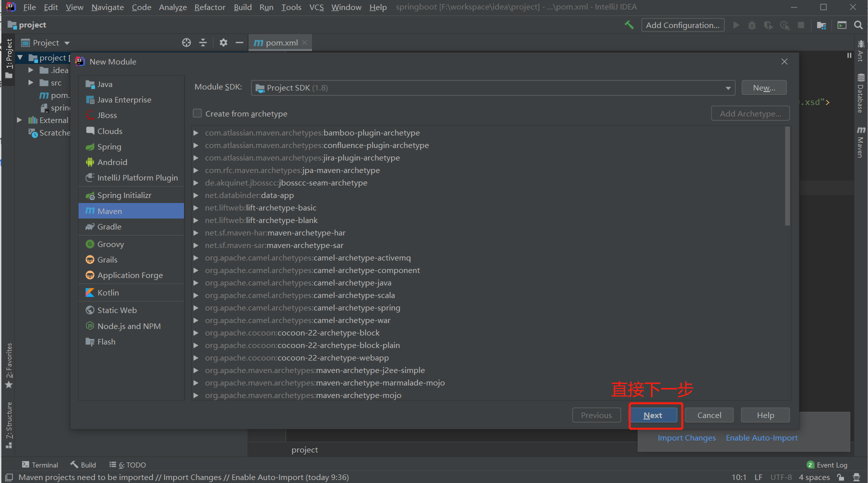
Task: Expand bamboo-plugin-archetype entry
Action: tap(196, 133)
